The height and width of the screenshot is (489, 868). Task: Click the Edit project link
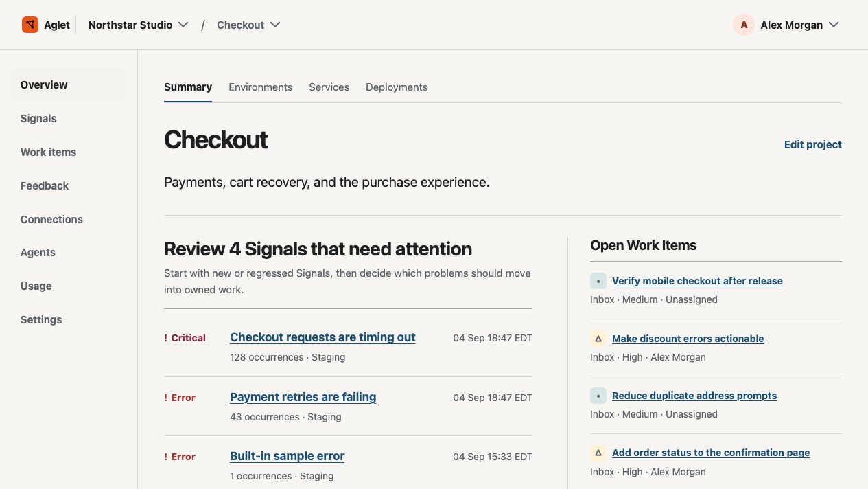pos(813,145)
